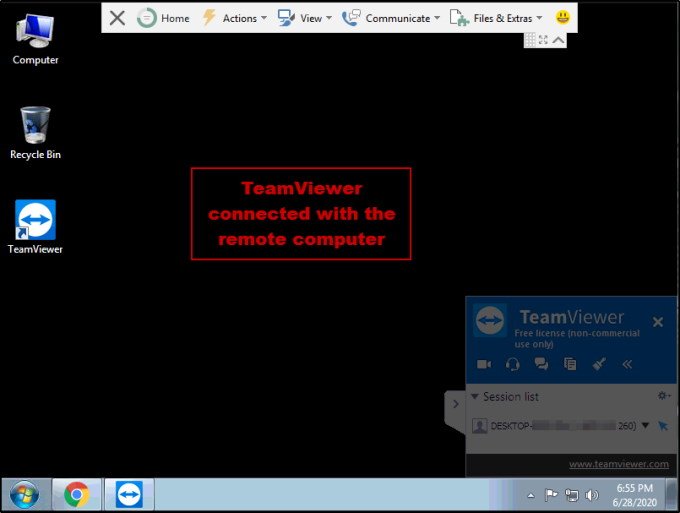Open www.teamviewer.com link
This screenshot has width=680, height=513.
[x=618, y=464]
